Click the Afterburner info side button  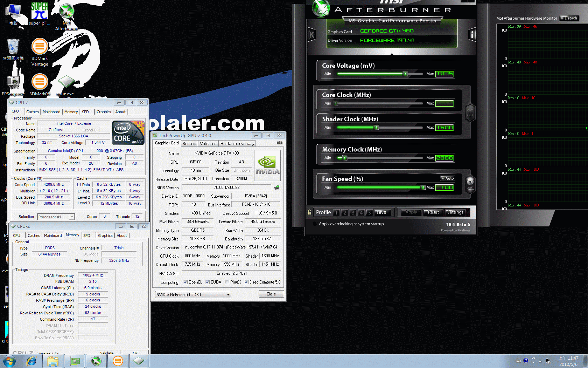click(472, 34)
